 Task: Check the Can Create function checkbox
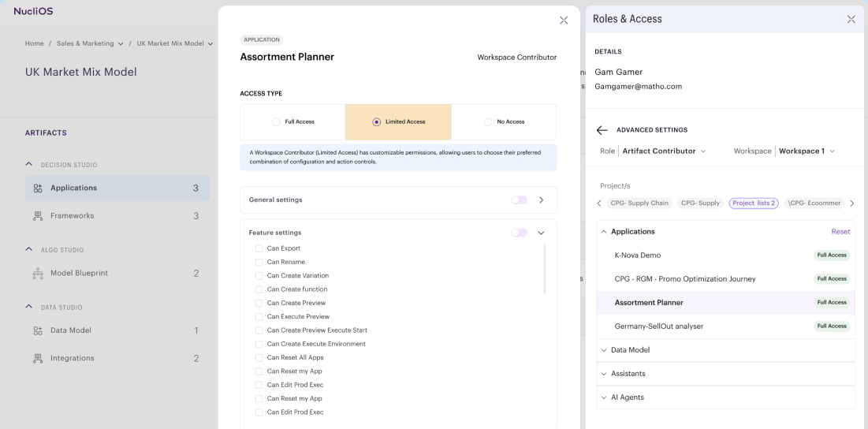click(259, 289)
